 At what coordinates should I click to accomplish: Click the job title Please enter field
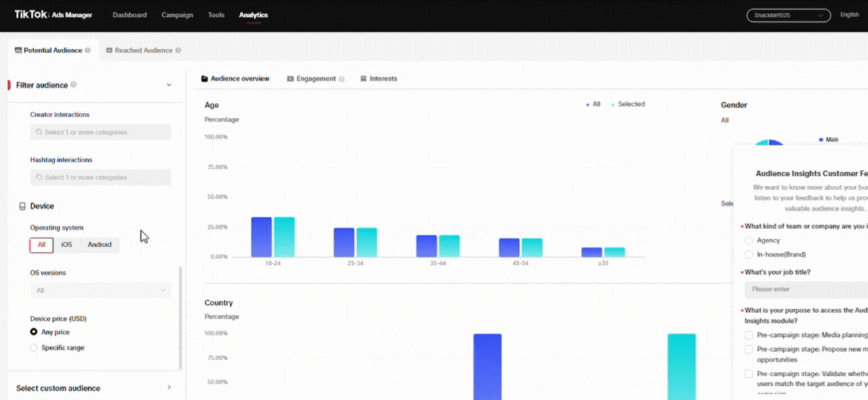[x=806, y=289]
